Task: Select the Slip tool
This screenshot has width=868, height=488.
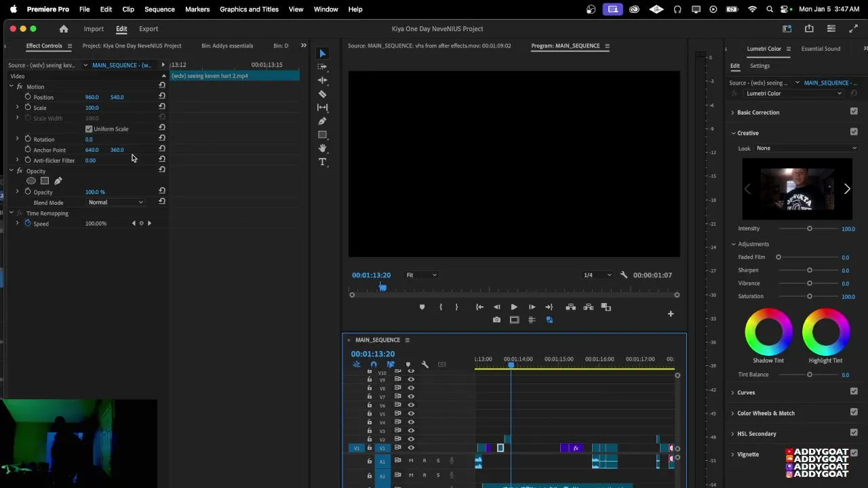Action: (322, 107)
